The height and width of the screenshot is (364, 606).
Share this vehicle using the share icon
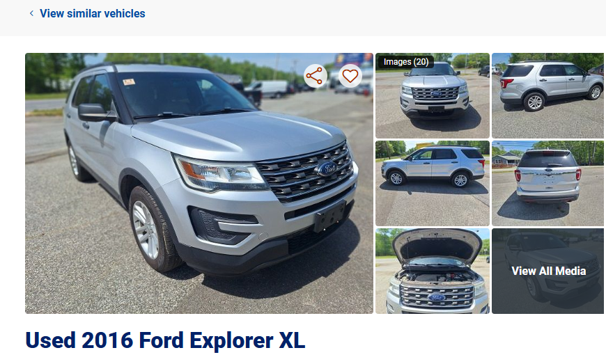coord(315,76)
